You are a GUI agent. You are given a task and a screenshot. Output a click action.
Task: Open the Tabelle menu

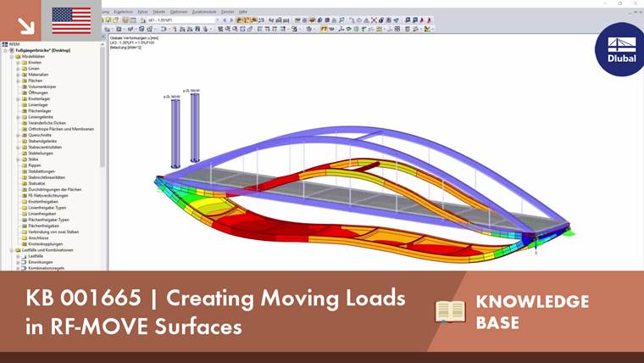(159, 12)
